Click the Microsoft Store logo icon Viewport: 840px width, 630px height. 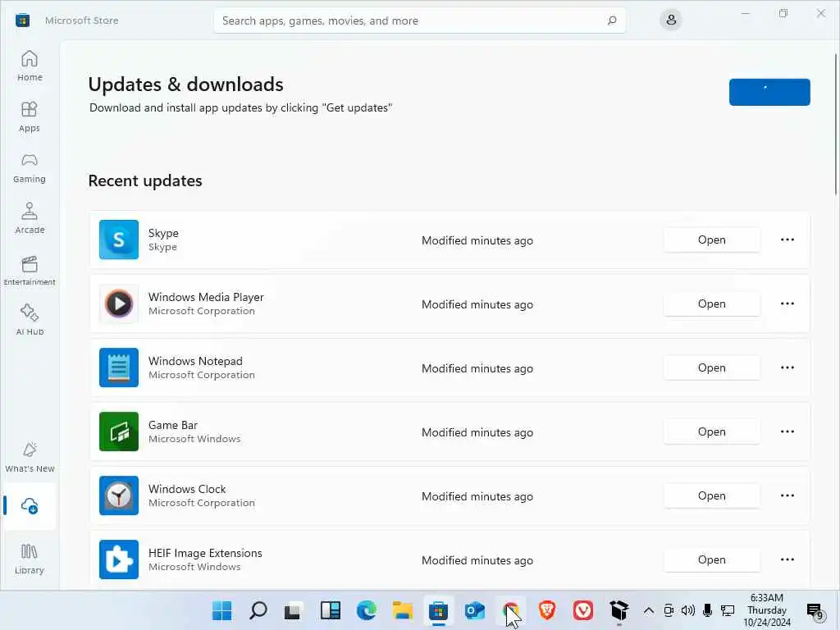tap(22, 21)
